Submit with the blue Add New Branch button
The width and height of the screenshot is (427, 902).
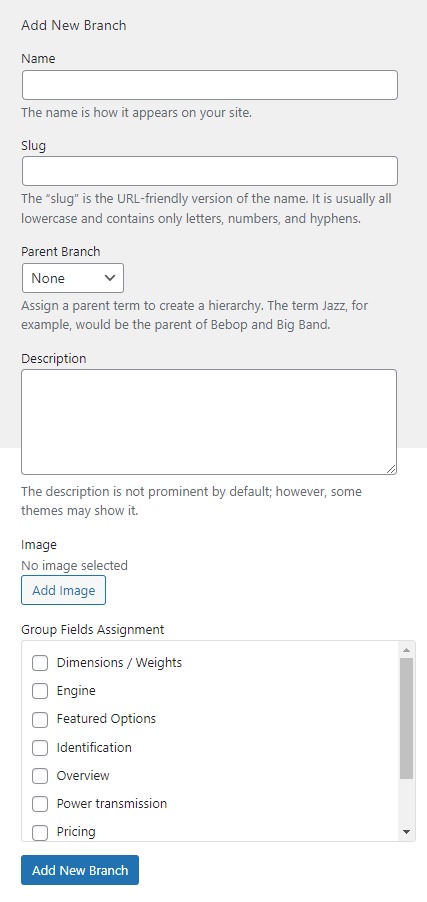pyautogui.click(x=80, y=870)
